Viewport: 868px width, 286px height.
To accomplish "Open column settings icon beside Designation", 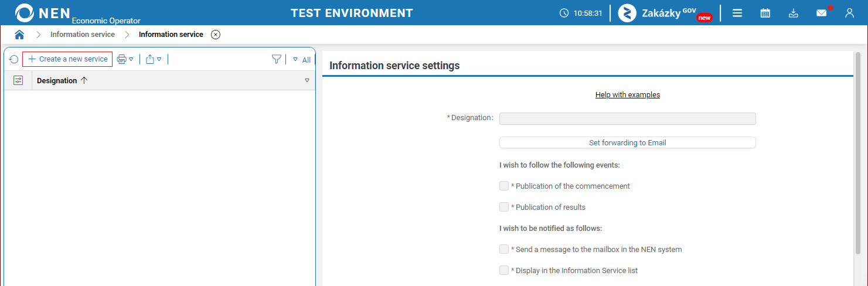I will tap(18, 80).
